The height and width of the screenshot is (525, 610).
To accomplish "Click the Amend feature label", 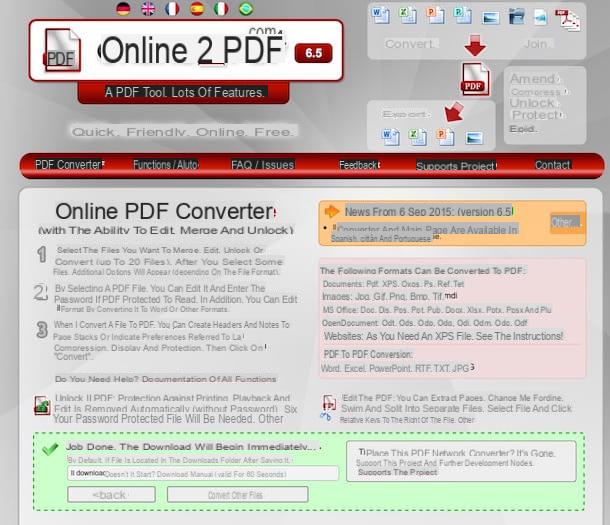I will pos(533,79).
